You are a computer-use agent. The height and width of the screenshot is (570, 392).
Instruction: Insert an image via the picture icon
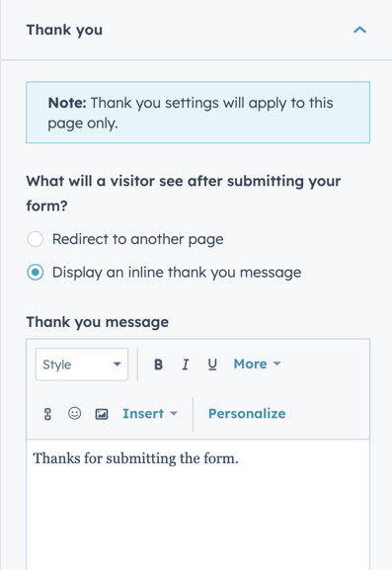[x=102, y=414]
